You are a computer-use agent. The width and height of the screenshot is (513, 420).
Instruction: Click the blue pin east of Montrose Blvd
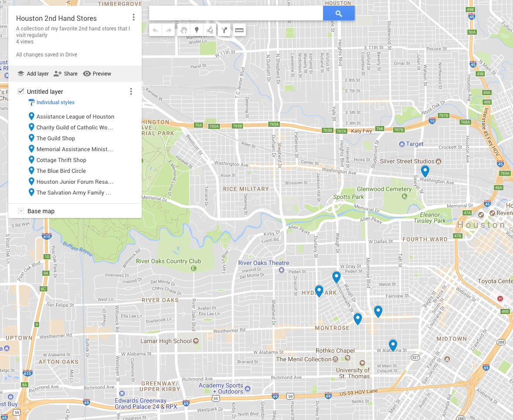(378, 311)
